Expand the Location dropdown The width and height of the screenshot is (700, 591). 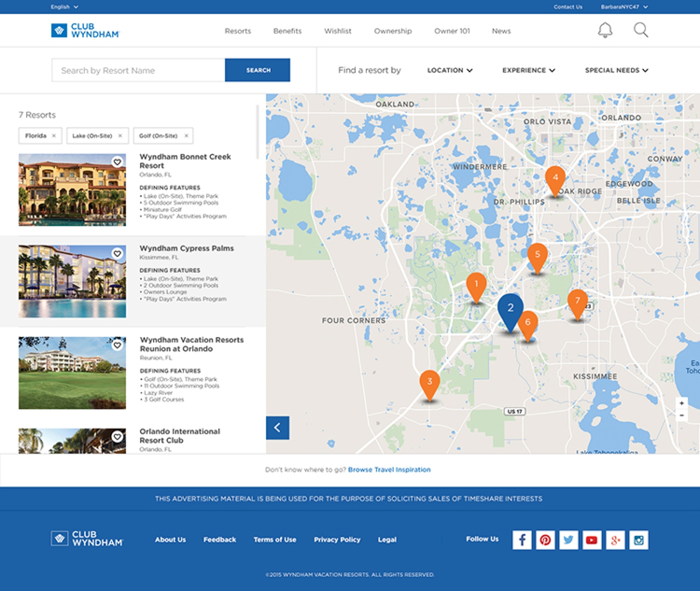click(x=450, y=70)
